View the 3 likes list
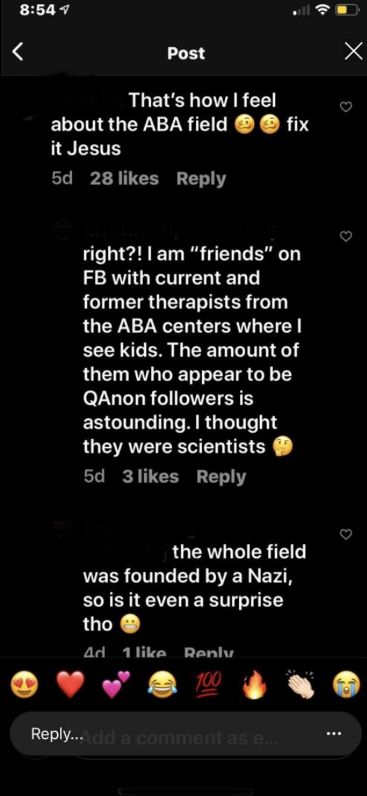The width and height of the screenshot is (367, 796). pos(150,477)
